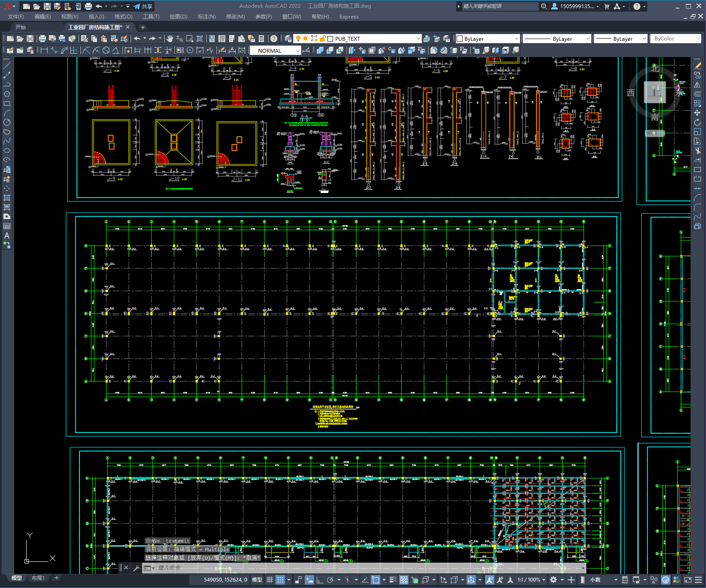The height and width of the screenshot is (588, 706).
Task: Click the search magnifier icon
Action: [x=544, y=6]
